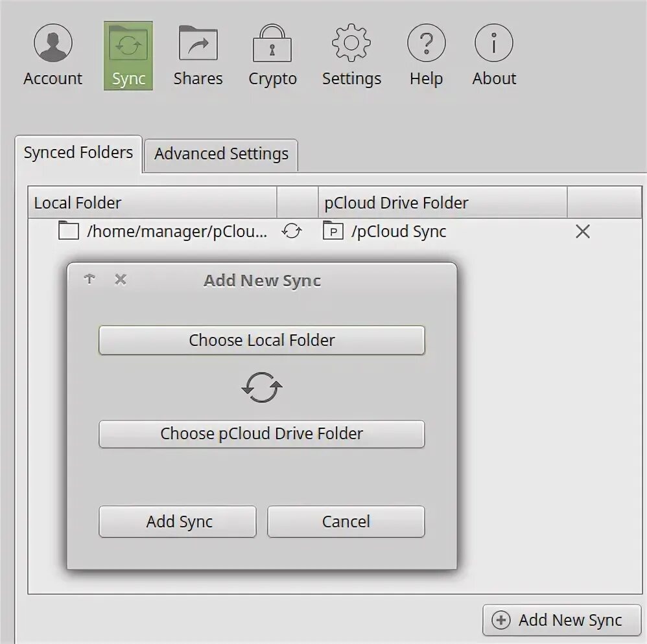Click the Choose pCloud Drive Folder button
Screen dimensions: 647x644
[x=262, y=433]
